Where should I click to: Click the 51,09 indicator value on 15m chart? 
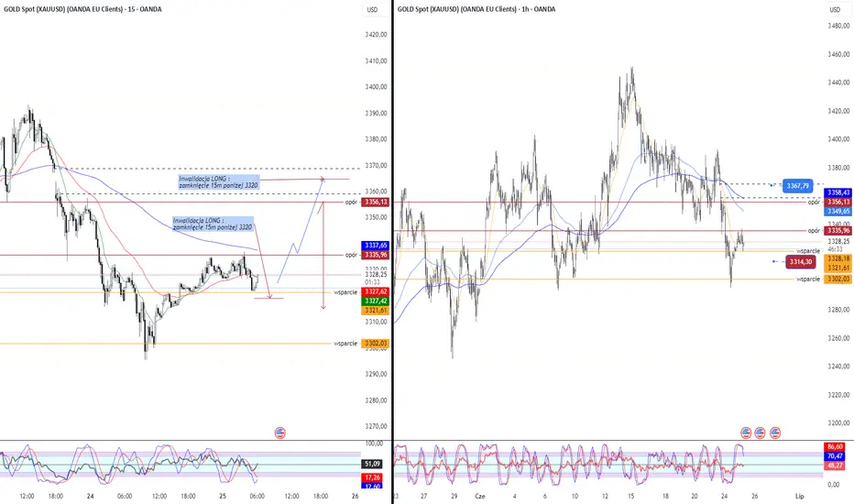point(372,465)
